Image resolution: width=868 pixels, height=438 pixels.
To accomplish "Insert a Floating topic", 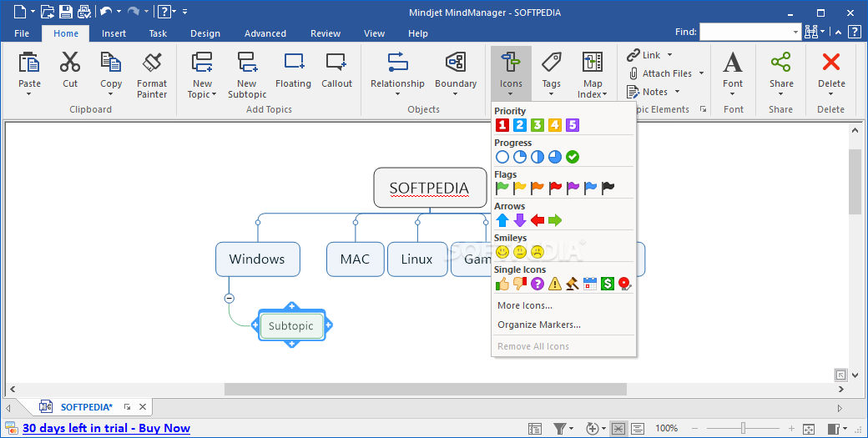I will pos(293,70).
